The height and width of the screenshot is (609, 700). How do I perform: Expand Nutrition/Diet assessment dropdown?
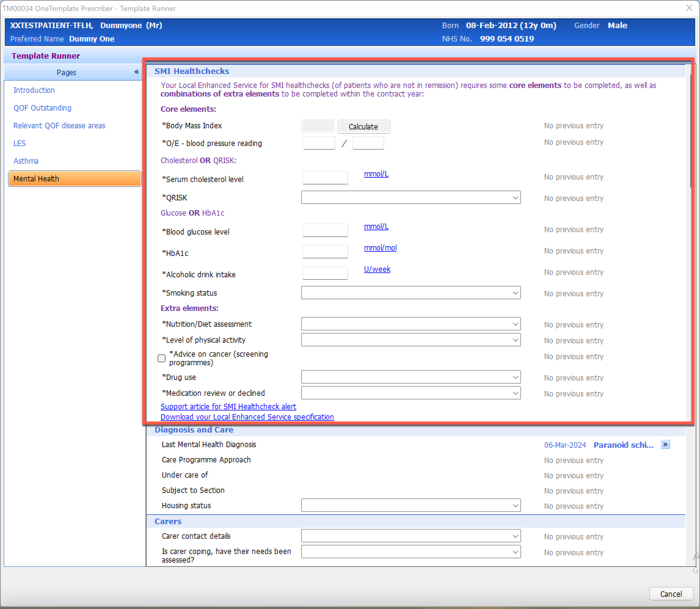(x=411, y=324)
